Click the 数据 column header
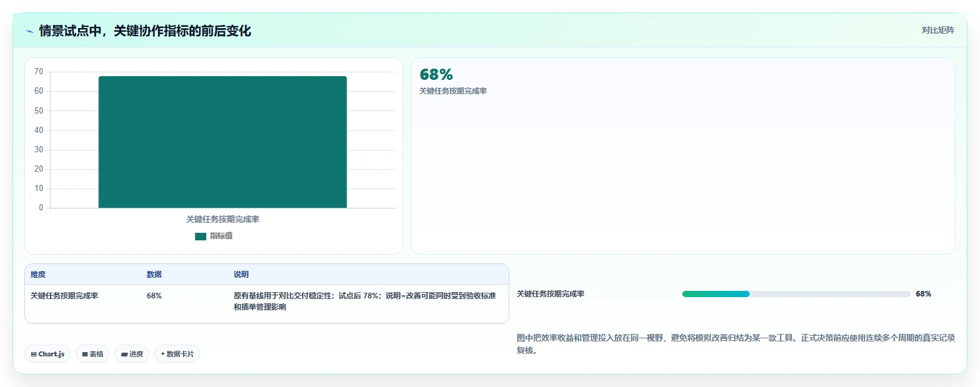This screenshot has height=387, width=980. tap(154, 275)
